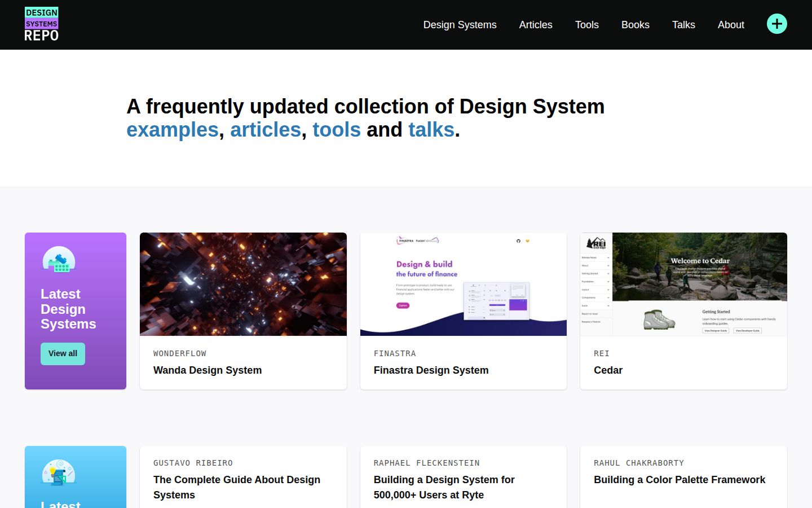Open the Wanda Design System title link
Viewport: 812px width, 508px height.
[x=208, y=370]
